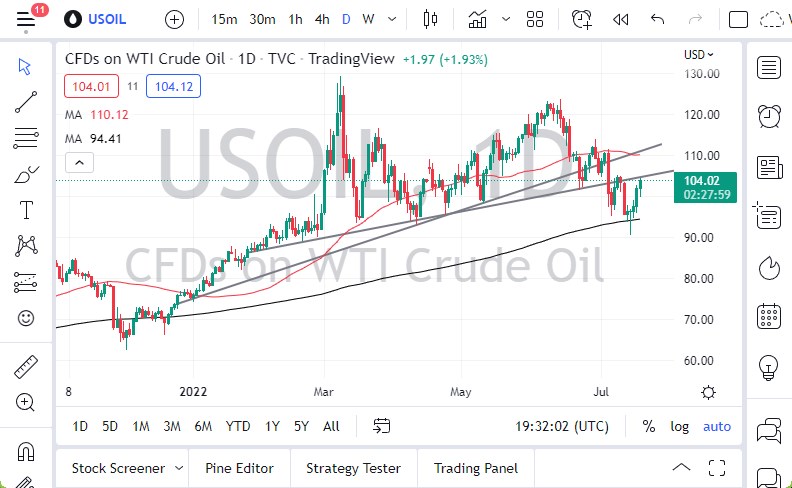Click the bar replay rewind icon
This screenshot has width=792, height=488.
[620, 19]
